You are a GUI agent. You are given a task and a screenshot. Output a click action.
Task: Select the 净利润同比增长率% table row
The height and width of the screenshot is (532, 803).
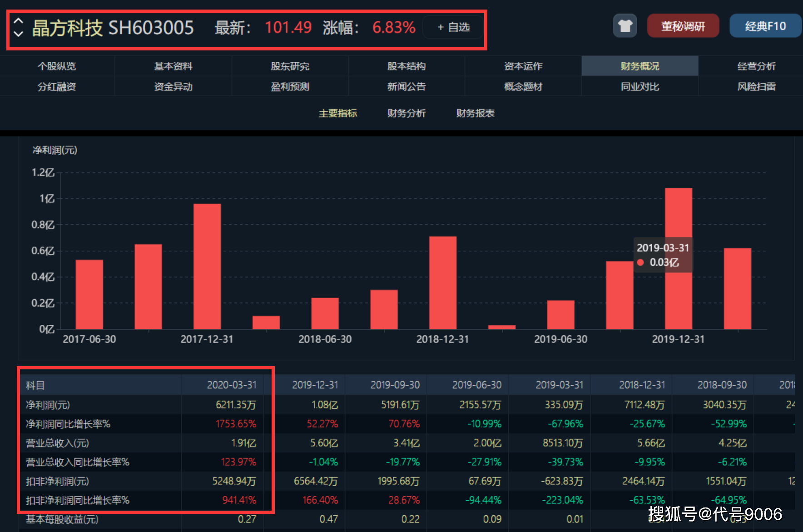point(68,424)
